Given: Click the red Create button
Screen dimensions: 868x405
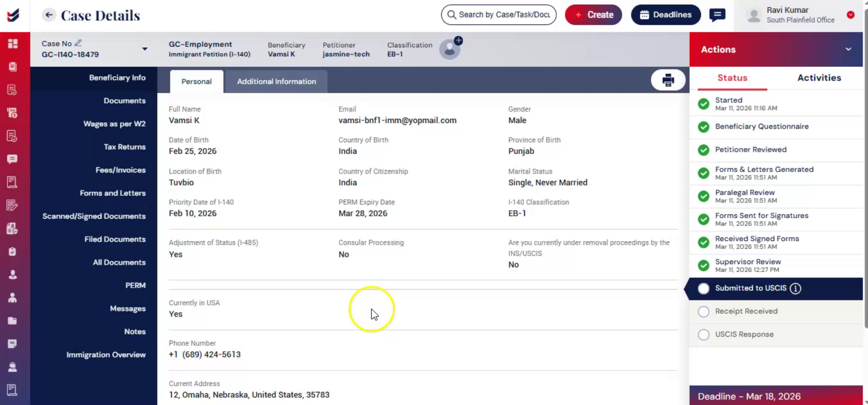Looking at the screenshot, I should click(593, 15).
